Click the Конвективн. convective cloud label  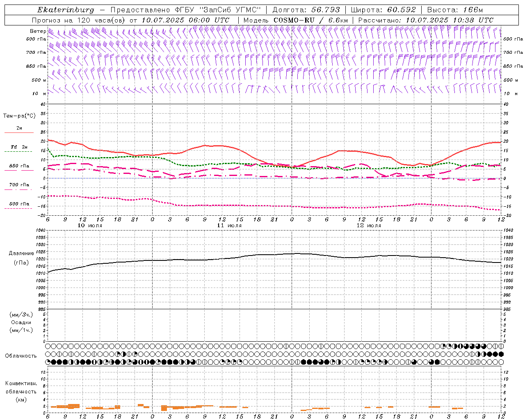pos(21,383)
